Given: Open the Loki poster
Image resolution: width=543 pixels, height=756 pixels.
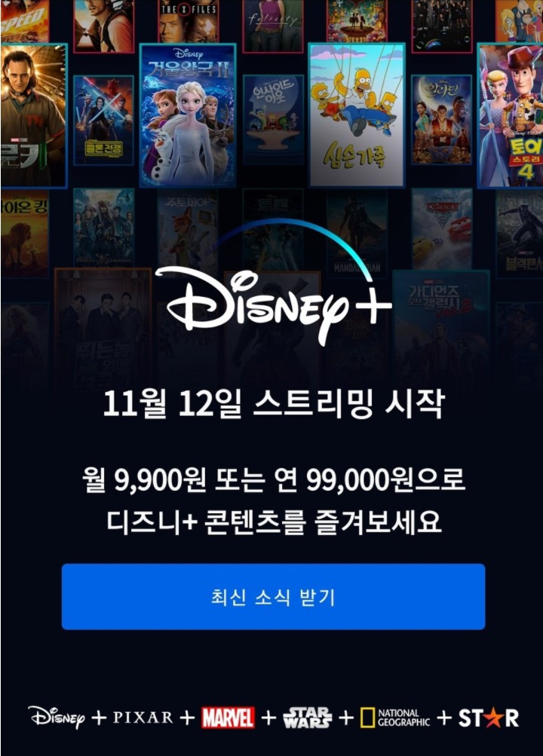Looking at the screenshot, I should [34, 115].
